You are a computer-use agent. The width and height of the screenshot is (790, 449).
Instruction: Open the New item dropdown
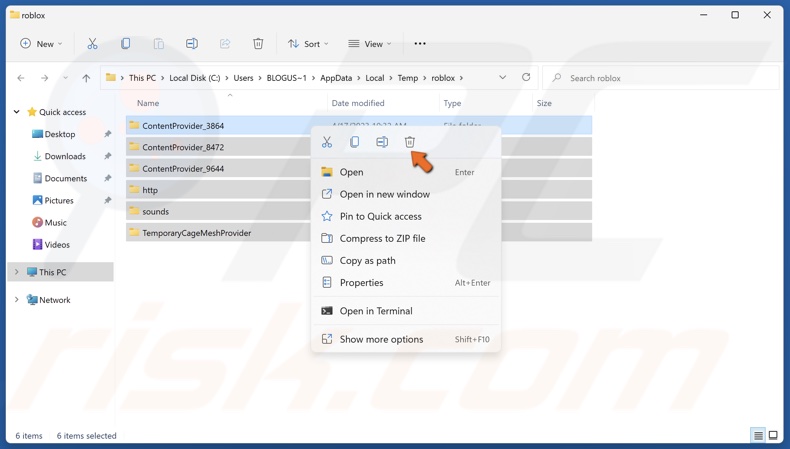tap(41, 44)
